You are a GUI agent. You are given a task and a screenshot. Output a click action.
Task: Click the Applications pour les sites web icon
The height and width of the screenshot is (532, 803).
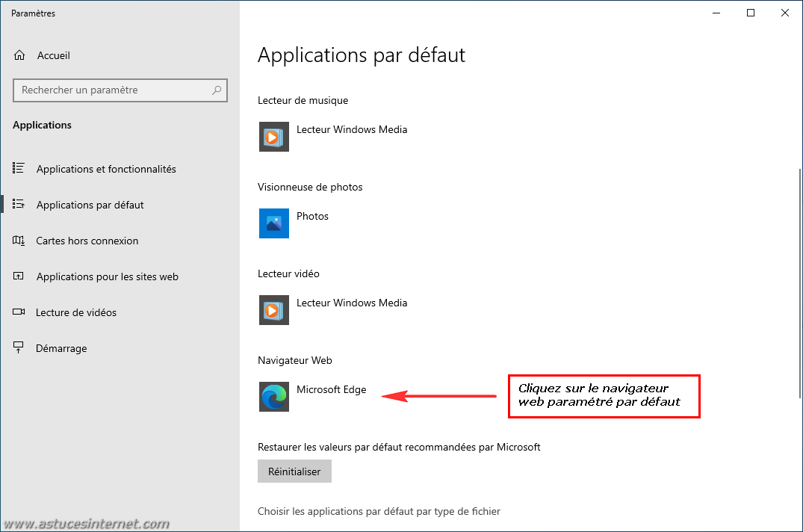pyautogui.click(x=19, y=276)
